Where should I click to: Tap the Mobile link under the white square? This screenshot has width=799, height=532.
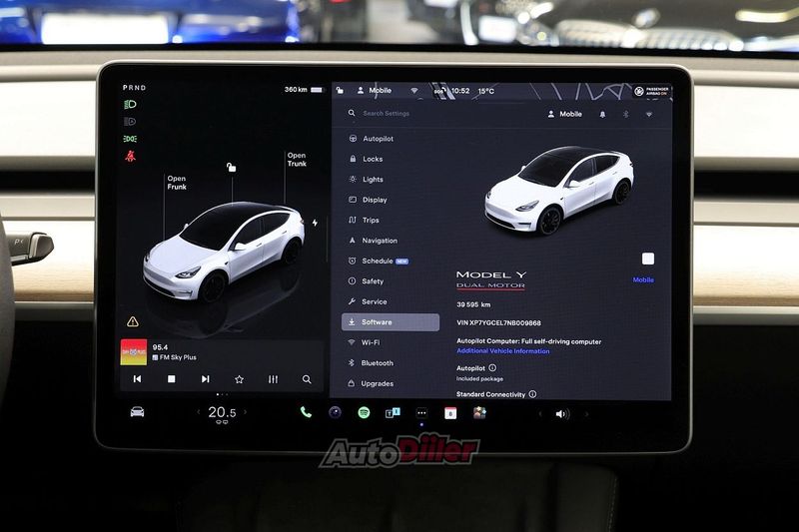(x=643, y=279)
